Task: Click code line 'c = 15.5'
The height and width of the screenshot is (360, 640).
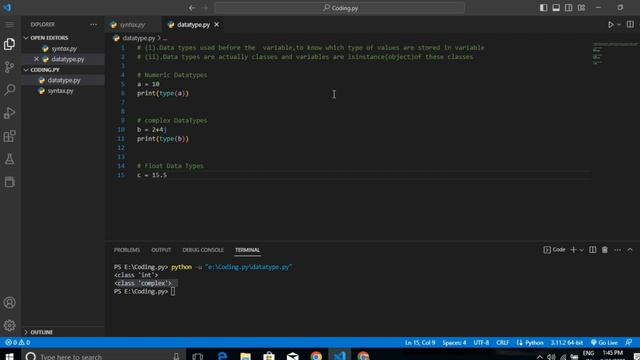Action: (152, 175)
